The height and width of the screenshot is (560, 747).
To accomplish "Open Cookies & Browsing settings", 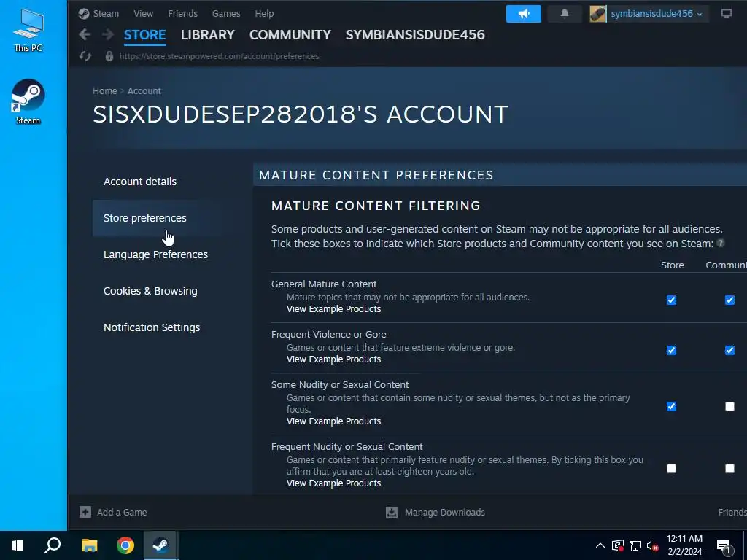I will 150,291.
